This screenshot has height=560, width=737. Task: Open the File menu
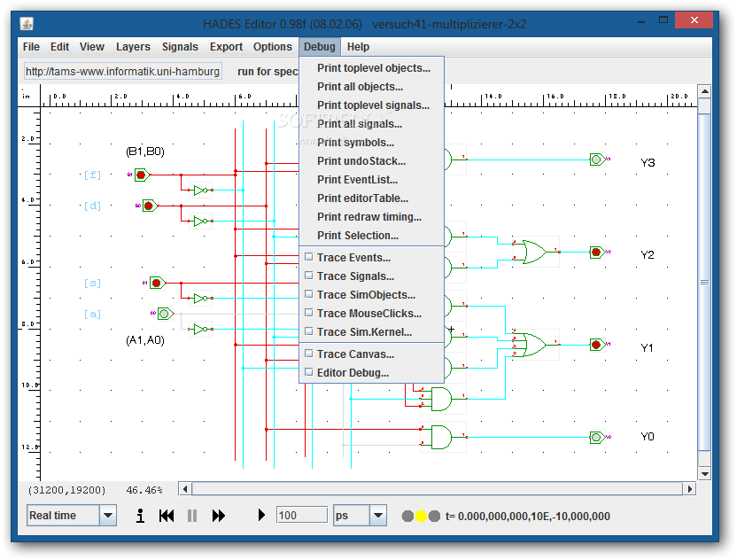pos(31,47)
